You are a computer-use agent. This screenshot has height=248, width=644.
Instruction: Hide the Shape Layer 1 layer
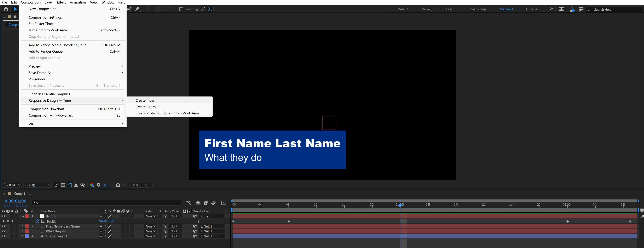[4, 236]
